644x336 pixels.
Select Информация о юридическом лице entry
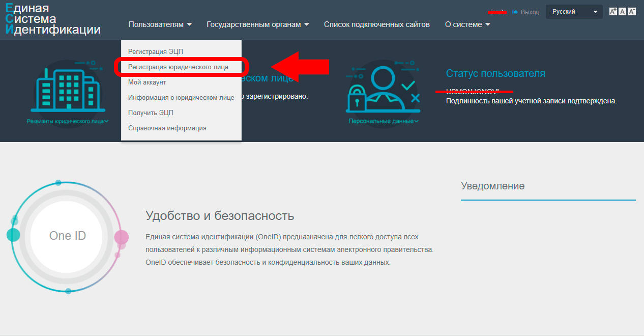[181, 97]
